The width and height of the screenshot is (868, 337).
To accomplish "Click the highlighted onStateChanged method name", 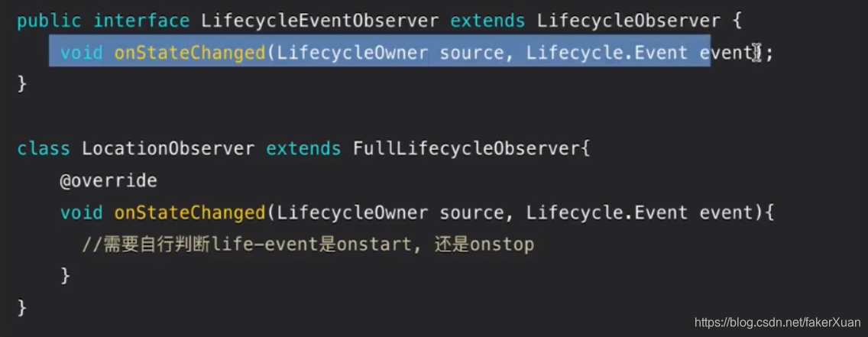I will pos(190,53).
